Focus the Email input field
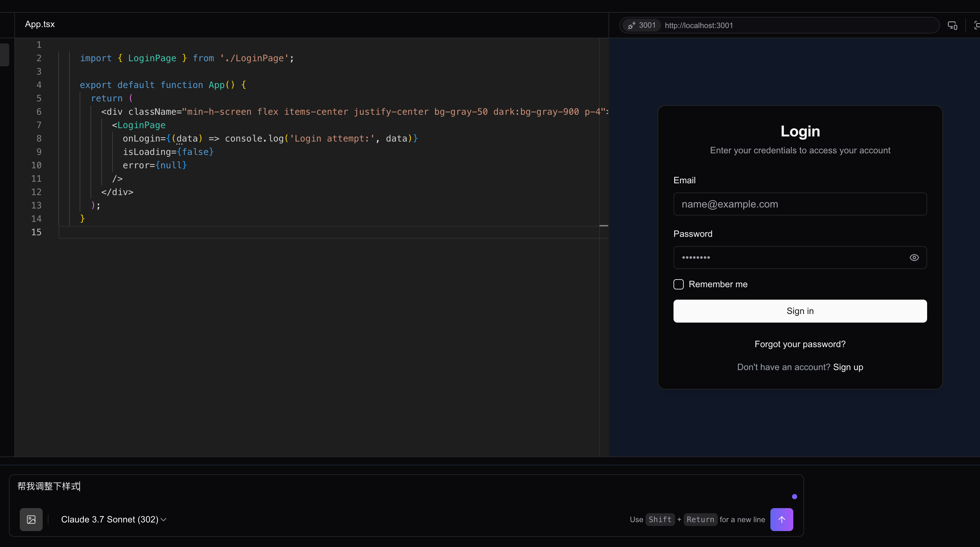The width and height of the screenshot is (980, 547). pos(800,204)
